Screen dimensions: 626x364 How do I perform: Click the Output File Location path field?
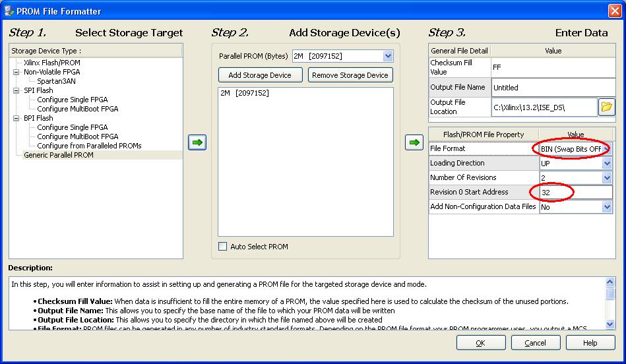[544, 107]
